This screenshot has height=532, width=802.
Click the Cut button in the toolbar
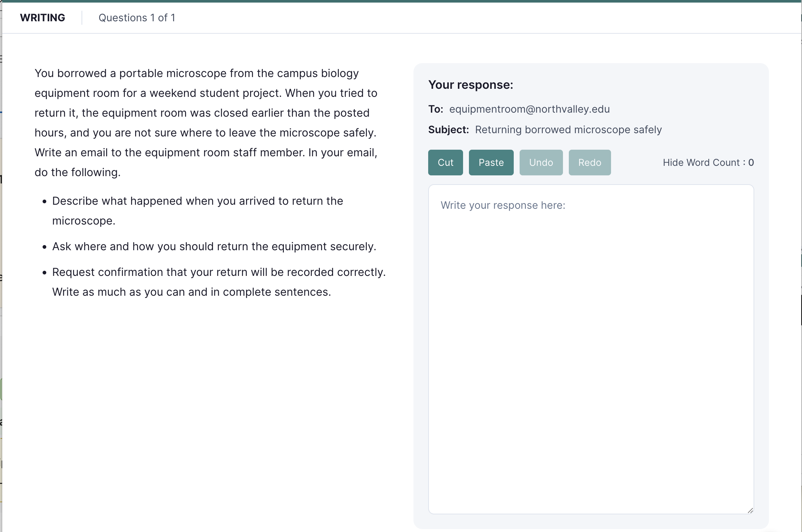(445, 162)
